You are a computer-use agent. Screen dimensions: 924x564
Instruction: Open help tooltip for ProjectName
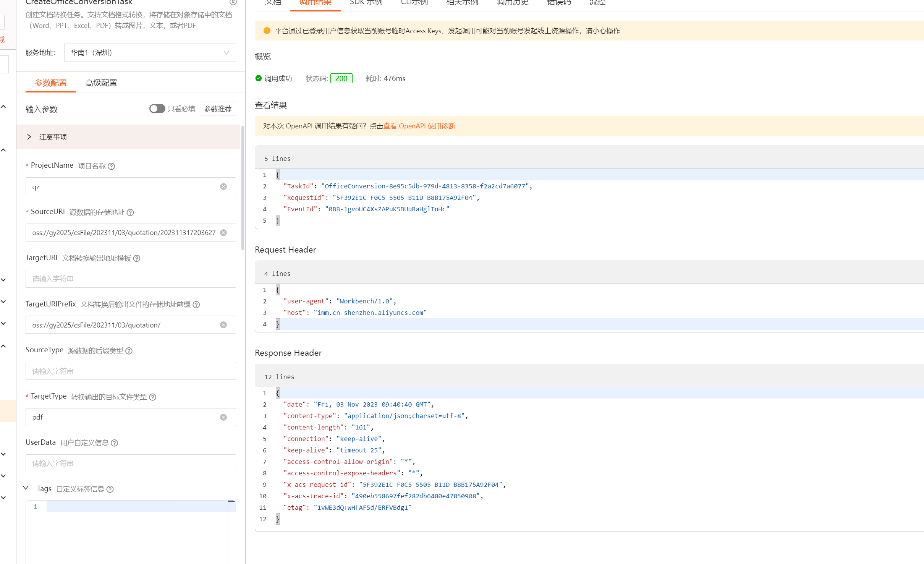click(111, 166)
